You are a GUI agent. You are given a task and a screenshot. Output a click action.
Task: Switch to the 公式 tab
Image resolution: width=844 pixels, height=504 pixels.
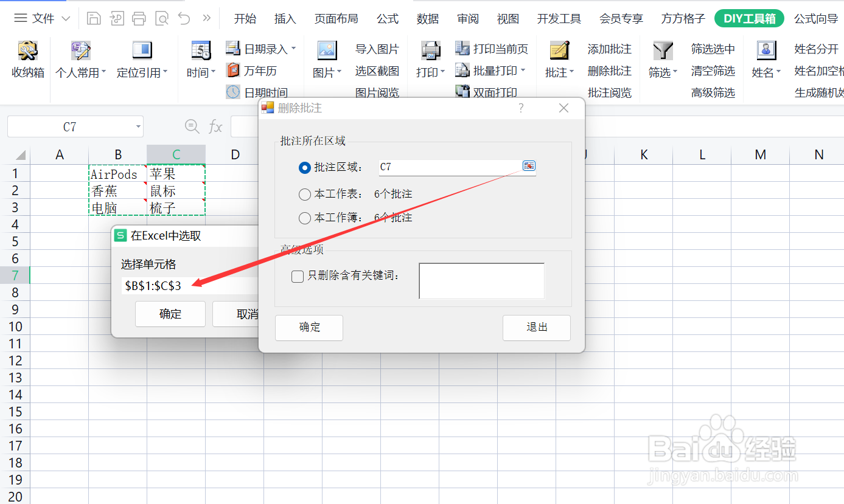pyautogui.click(x=388, y=19)
